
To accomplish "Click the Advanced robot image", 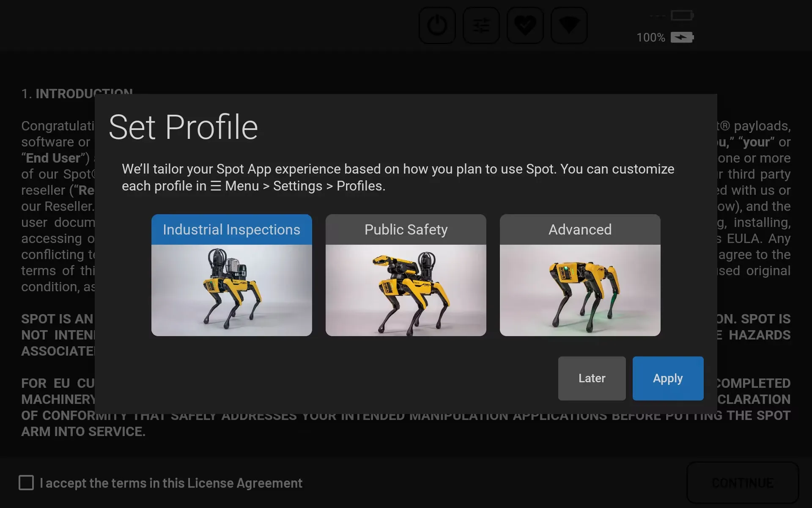I will point(580,290).
